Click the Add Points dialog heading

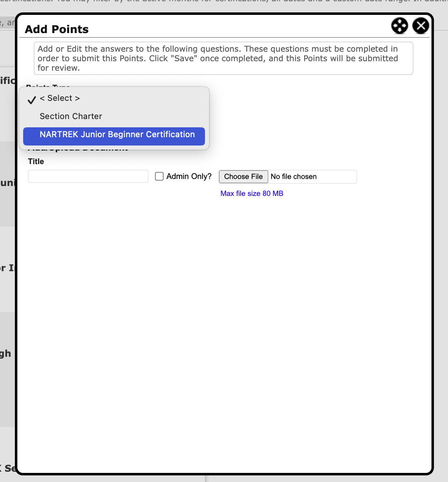coord(57,29)
